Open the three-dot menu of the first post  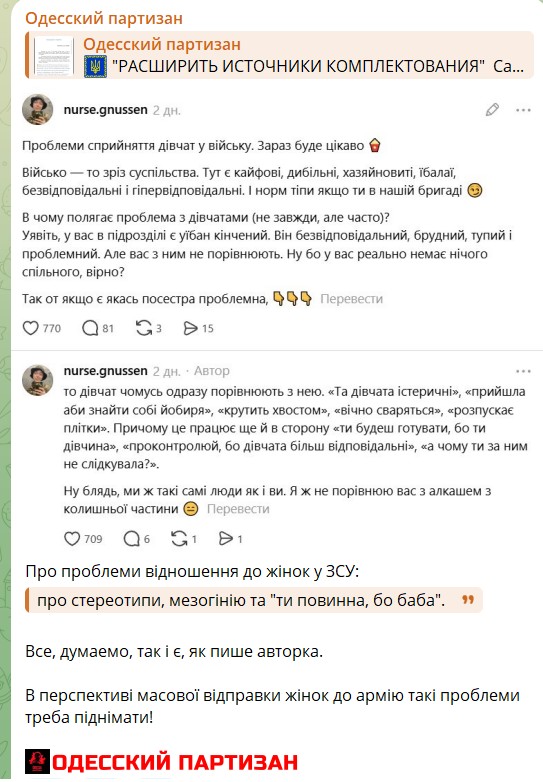523,110
